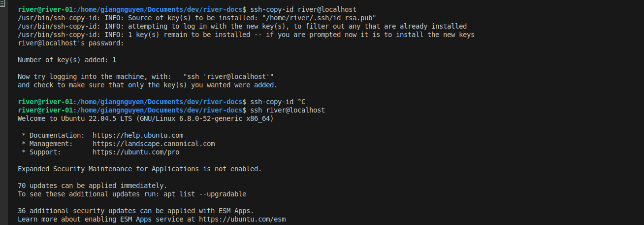Image resolution: width=644 pixels, height=225 pixels.
Task: Open the https://ubuntu.com/pro support link
Action: pos(136,152)
